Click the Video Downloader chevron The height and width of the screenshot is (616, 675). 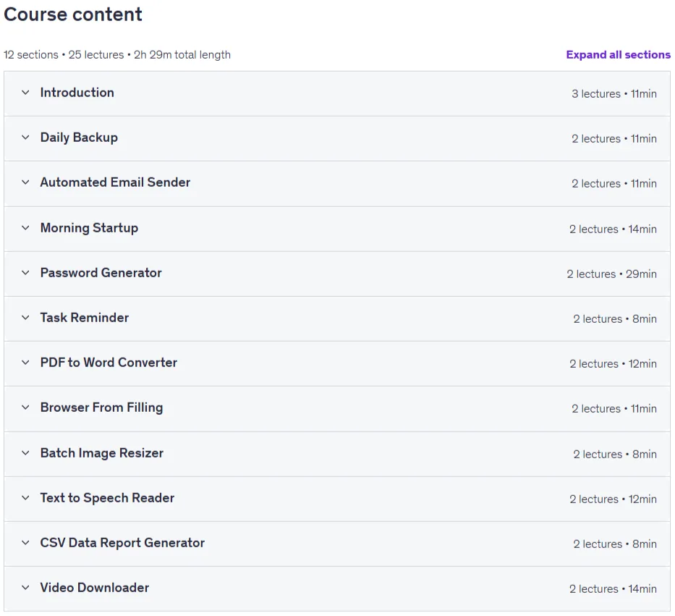[25, 588]
